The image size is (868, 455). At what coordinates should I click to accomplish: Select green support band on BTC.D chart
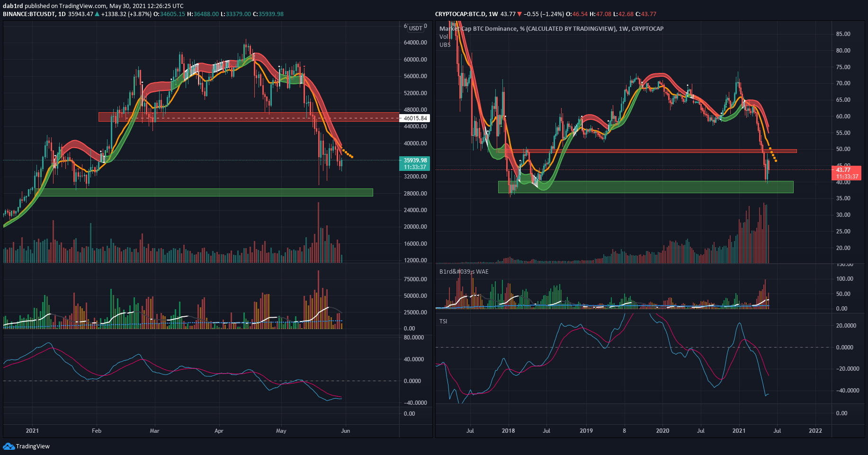[x=645, y=187]
